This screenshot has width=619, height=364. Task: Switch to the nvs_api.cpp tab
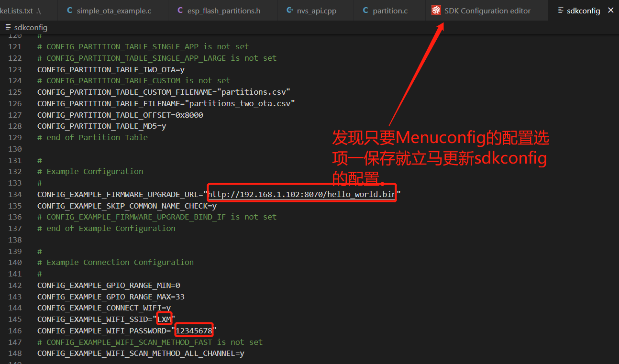point(316,10)
